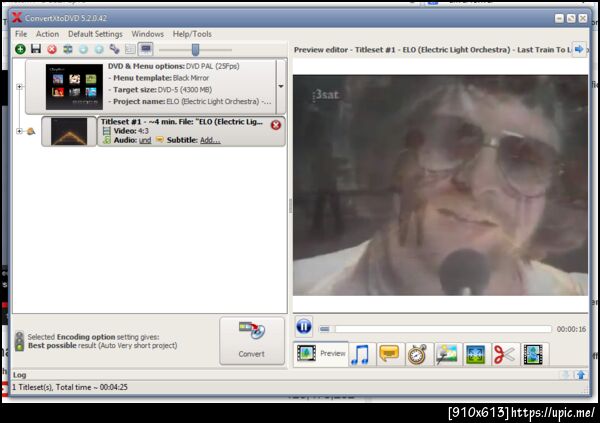
Task: Click the ConvertXtoDVD red X title bar logo
Action: [17, 18]
